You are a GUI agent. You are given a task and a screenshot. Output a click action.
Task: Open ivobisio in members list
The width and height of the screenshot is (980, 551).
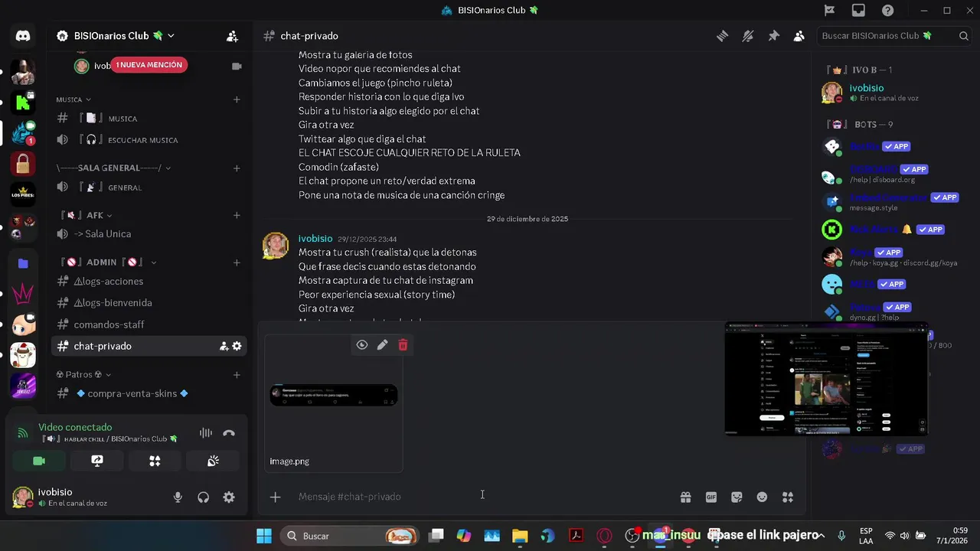(894, 93)
